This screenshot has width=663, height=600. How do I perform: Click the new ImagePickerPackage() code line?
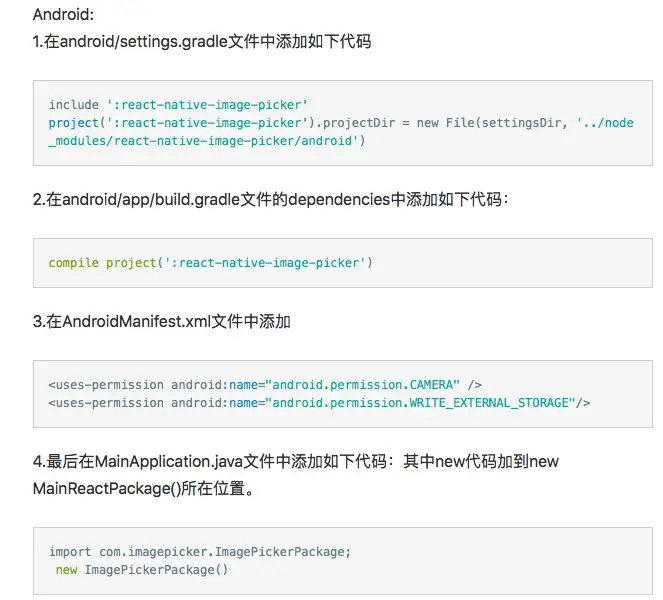pos(142,570)
